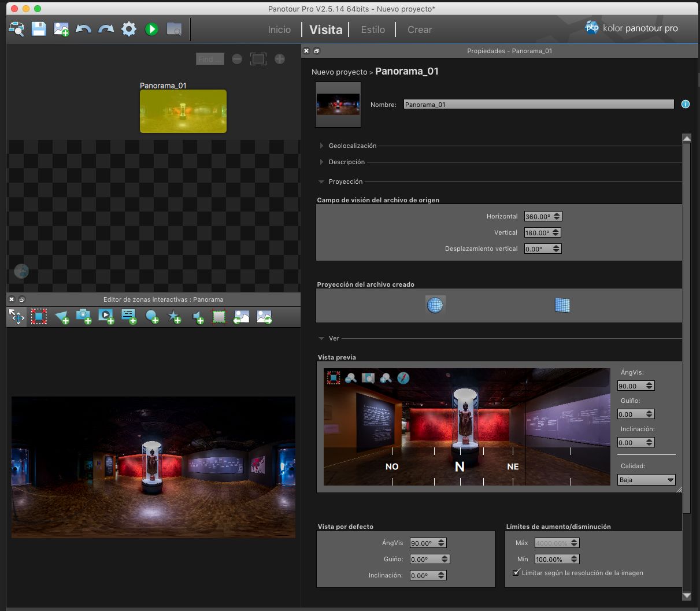Open the Calidad dropdown showing Baja
The height and width of the screenshot is (611, 700).
point(646,480)
